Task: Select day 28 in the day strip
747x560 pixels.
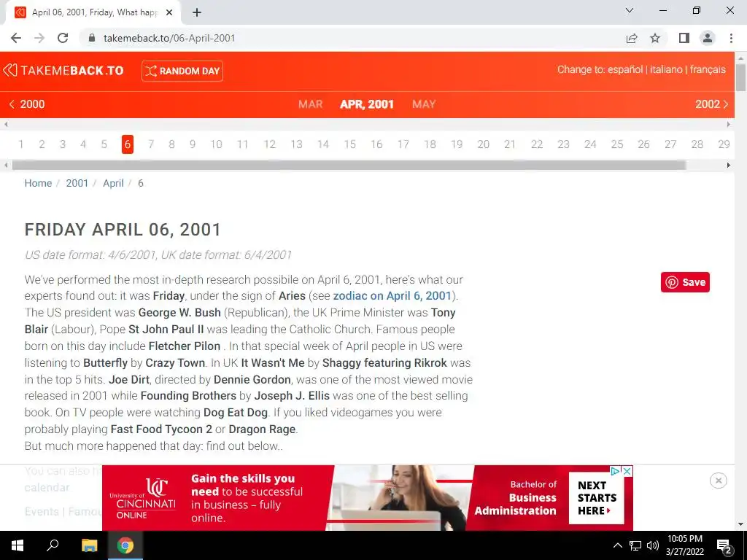Action: tap(697, 144)
